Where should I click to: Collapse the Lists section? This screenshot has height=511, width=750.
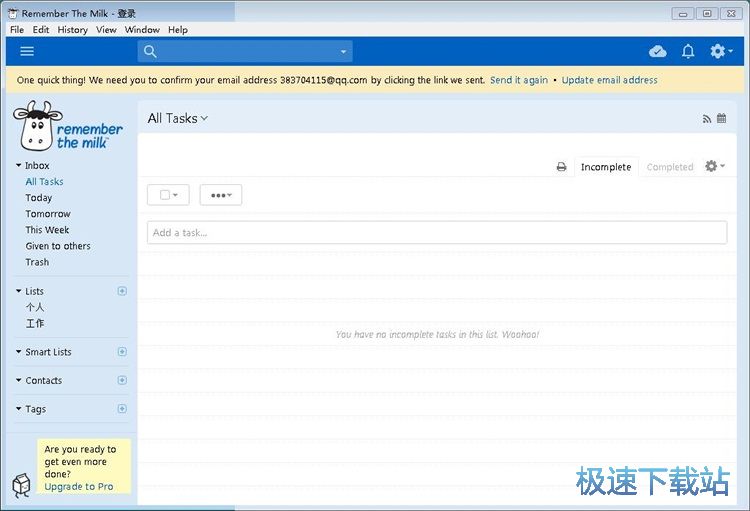tap(18, 291)
